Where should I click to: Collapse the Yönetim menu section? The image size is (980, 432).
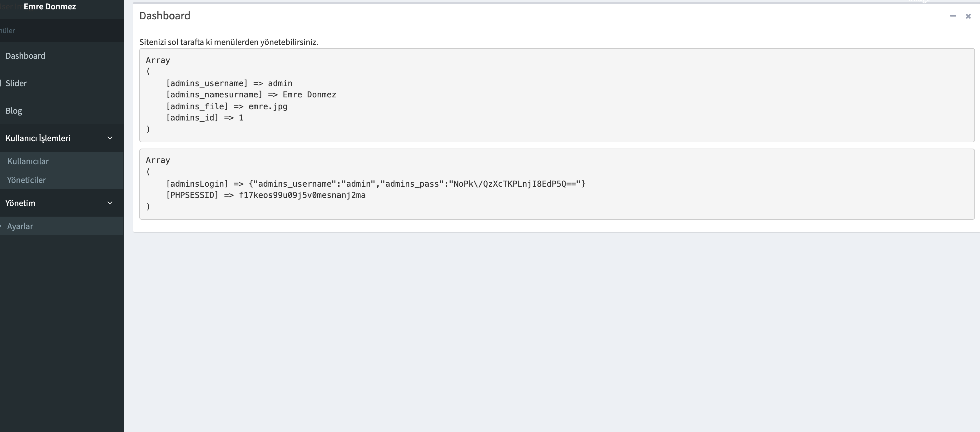click(x=21, y=203)
